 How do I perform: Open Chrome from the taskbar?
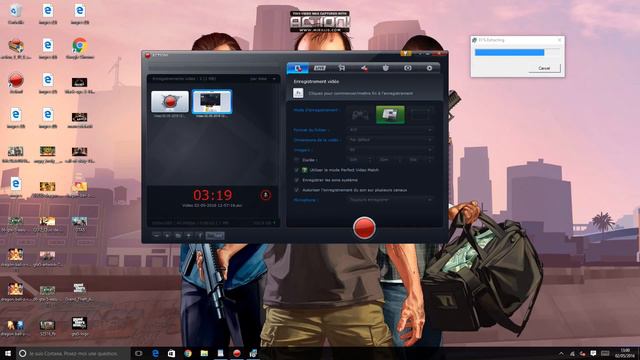click(188, 353)
